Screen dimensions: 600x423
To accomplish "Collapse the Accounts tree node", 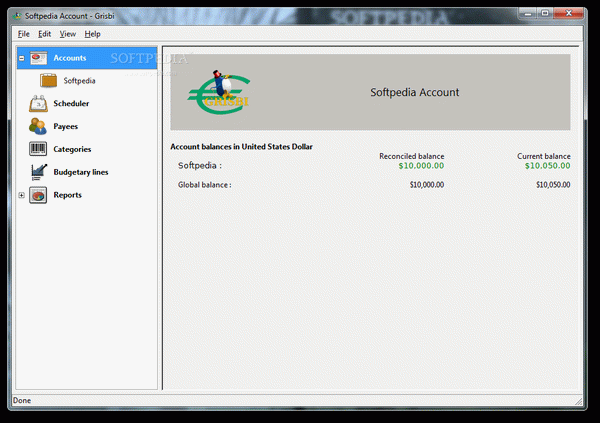I will [22, 58].
